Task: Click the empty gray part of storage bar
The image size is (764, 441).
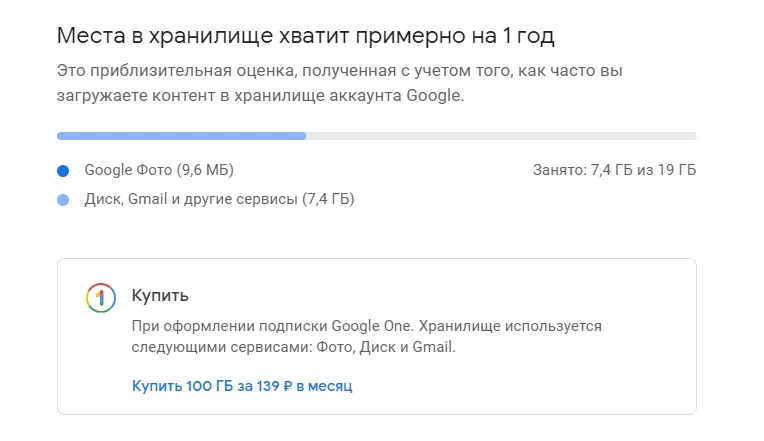Action: (500, 136)
